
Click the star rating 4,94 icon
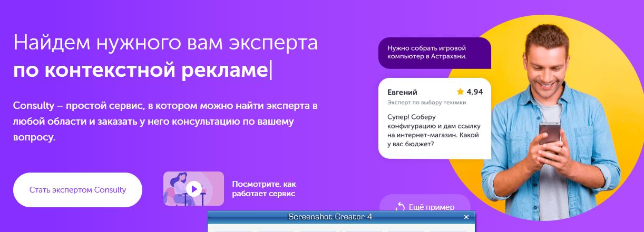pos(460,92)
